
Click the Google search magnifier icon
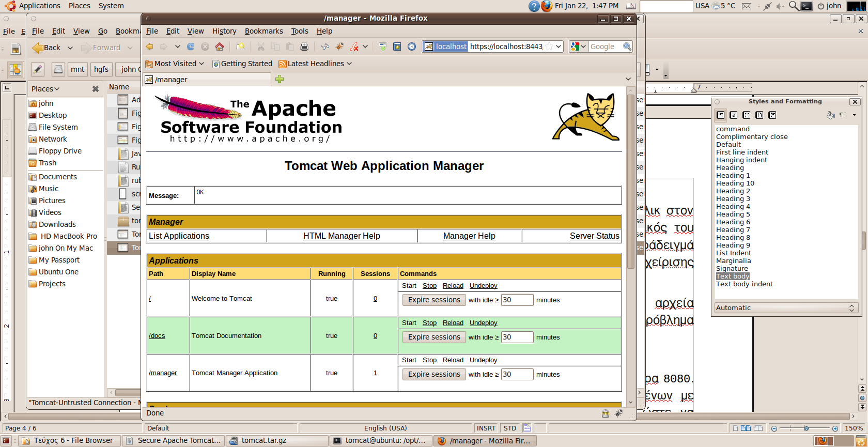tap(627, 47)
